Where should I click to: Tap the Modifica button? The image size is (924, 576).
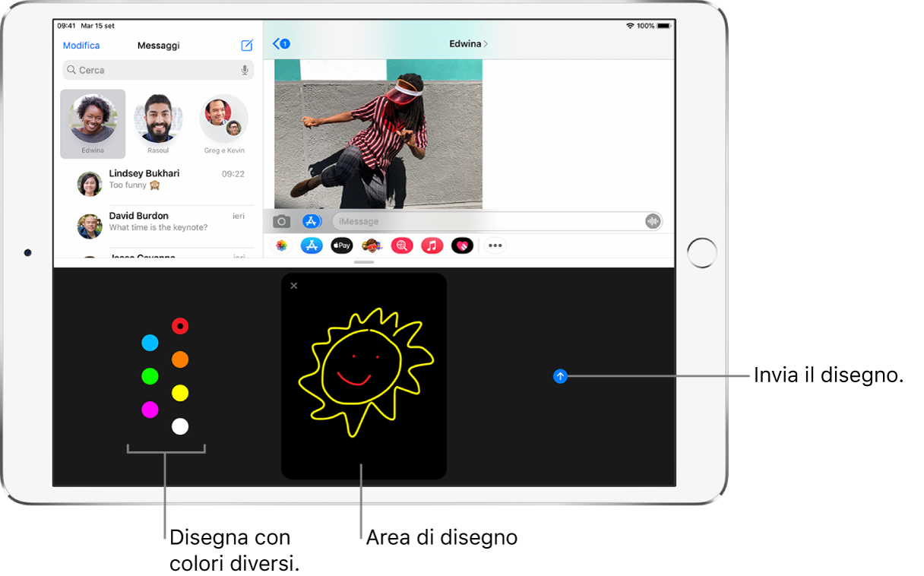point(81,46)
